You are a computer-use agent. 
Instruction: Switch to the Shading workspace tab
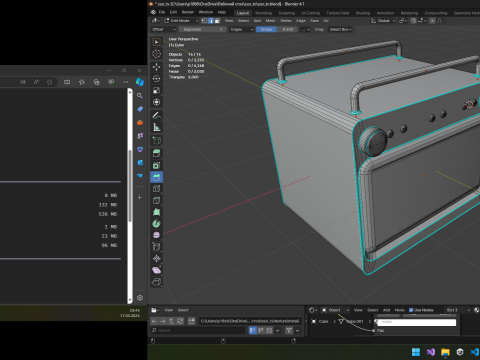coord(363,13)
